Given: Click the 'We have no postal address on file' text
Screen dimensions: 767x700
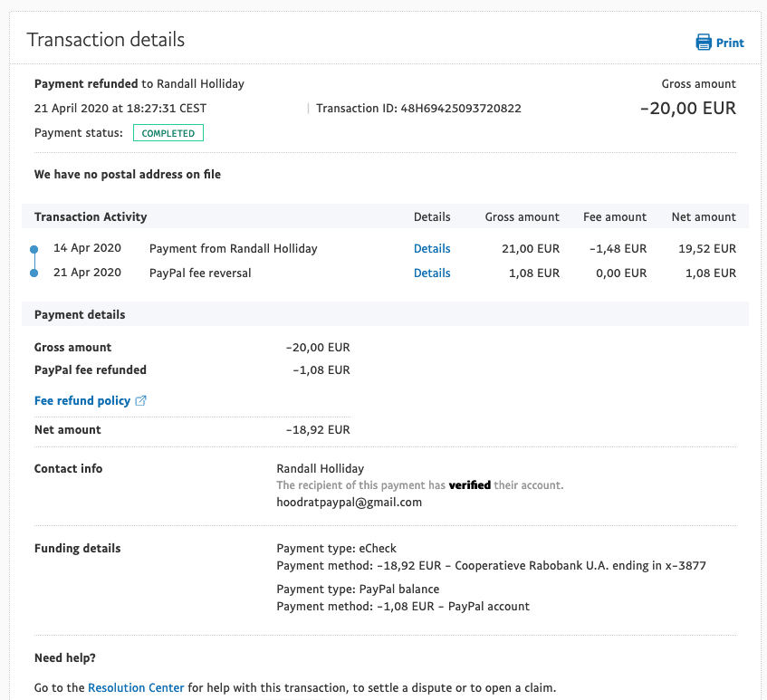Looking at the screenshot, I should click(x=127, y=174).
